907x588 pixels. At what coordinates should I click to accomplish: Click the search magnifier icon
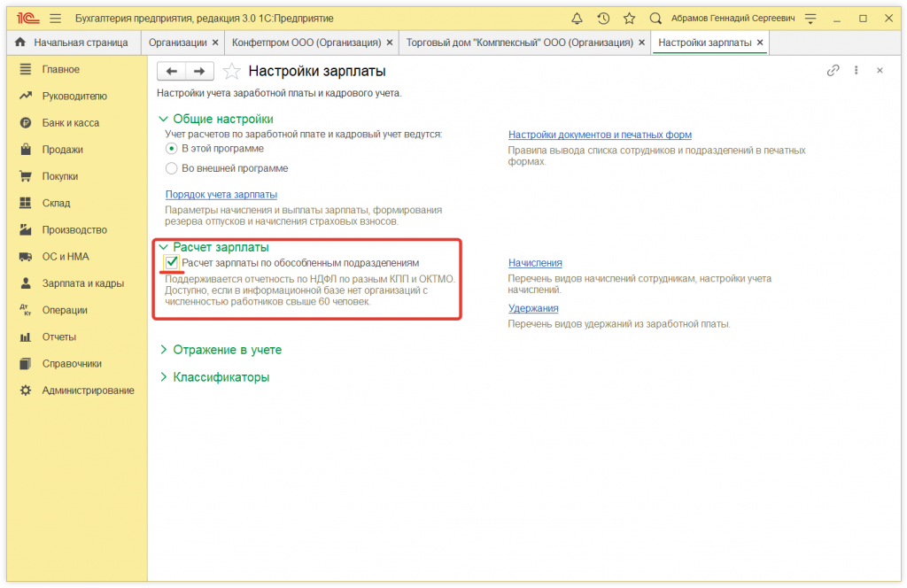[x=655, y=18]
